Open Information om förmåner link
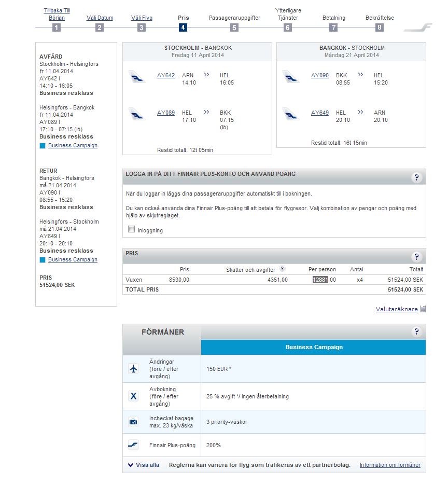The width and height of the screenshot is (448, 484). [390, 465]
